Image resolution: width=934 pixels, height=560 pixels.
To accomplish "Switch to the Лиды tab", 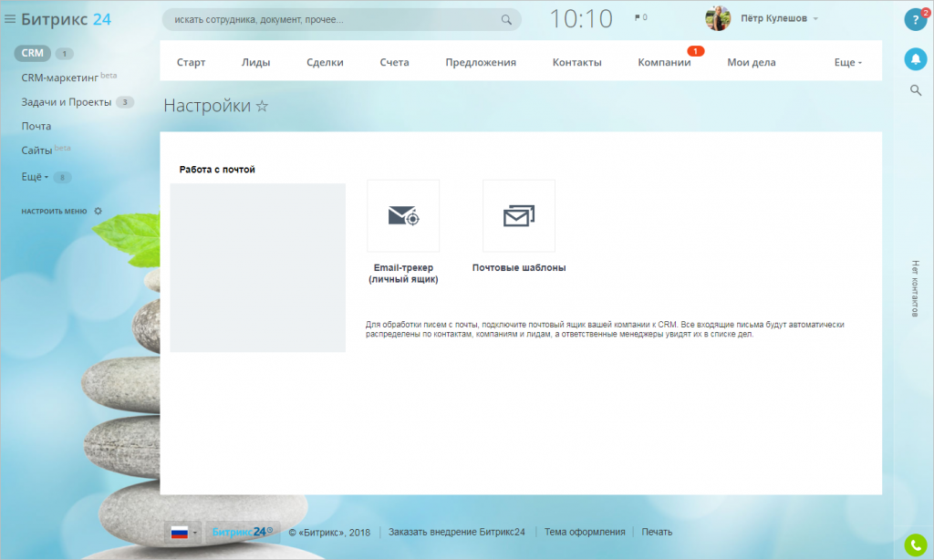I will pyautogui.click(x=255, y=62).
